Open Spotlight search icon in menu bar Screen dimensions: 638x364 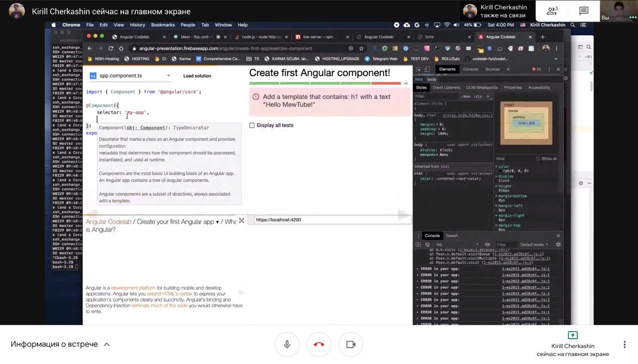coord(573,25)
